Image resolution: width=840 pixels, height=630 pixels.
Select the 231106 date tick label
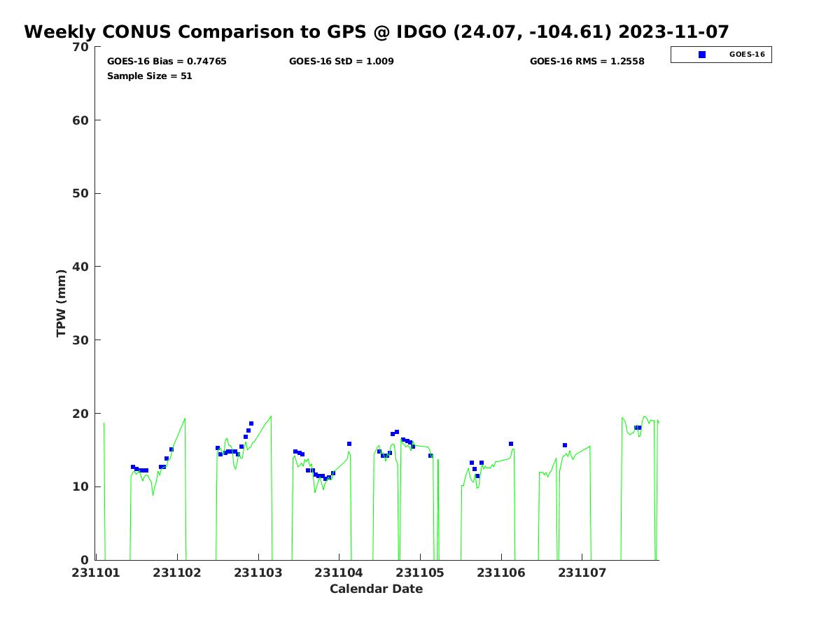[x=501, y=573]
